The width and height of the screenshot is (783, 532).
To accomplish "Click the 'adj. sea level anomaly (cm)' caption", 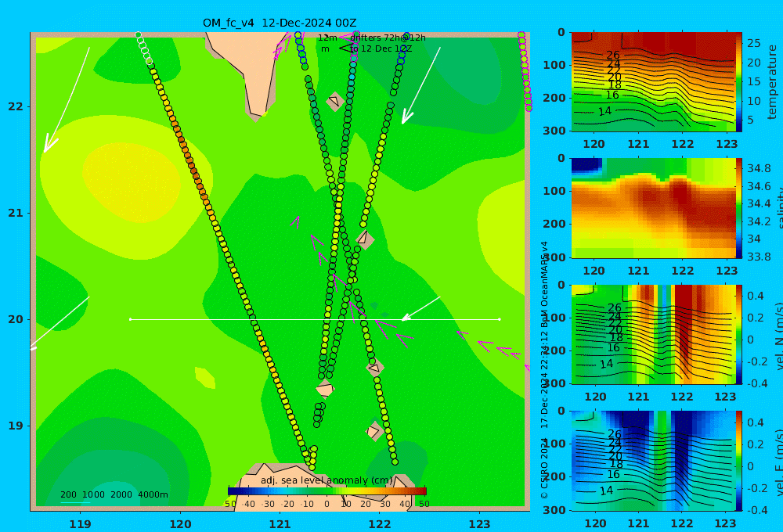I will (x=327, y=480).
